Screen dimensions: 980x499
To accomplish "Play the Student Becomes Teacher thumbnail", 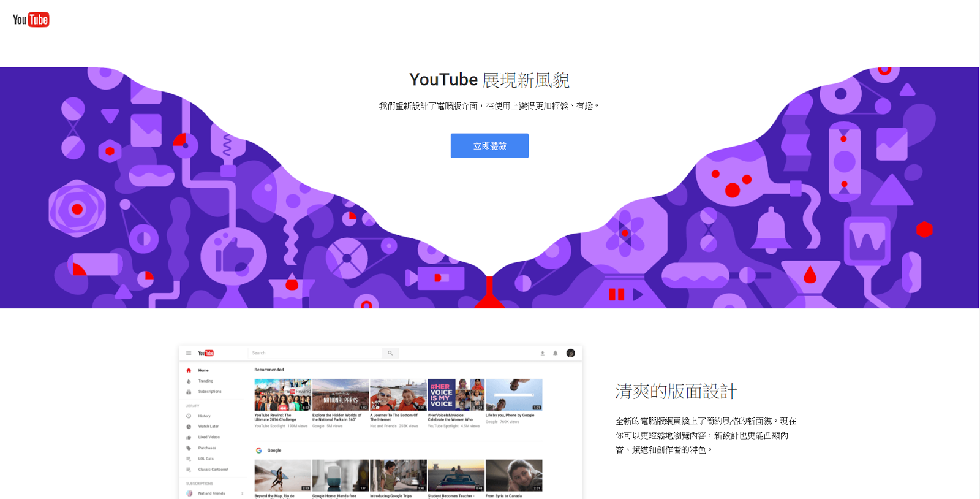I will [456, 476].
